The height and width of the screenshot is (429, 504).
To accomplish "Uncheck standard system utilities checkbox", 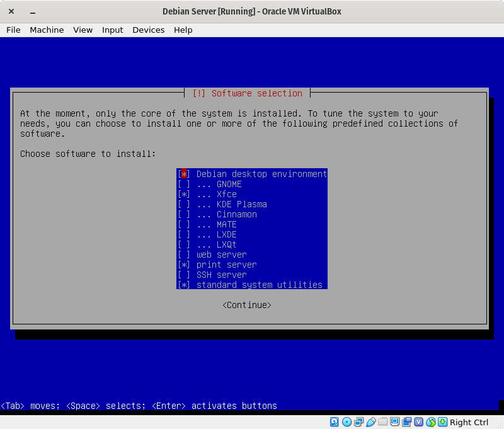I will [184, 285].
